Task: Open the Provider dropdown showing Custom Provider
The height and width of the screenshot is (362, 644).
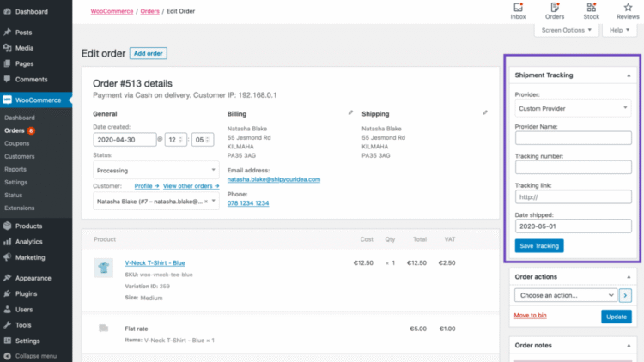Action: (x=573, y=108)
